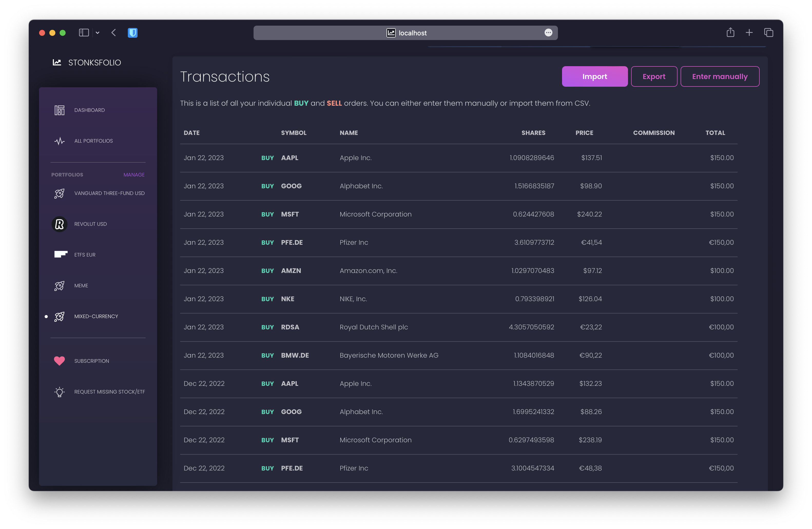
Task: Toggle the Safari sidebar icon
Action: [84, 33]
